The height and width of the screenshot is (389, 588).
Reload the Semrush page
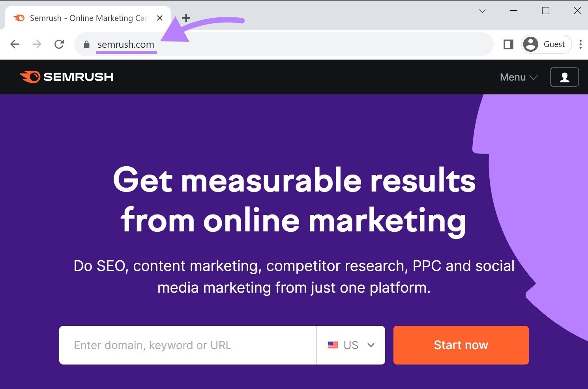click(59, 44)
